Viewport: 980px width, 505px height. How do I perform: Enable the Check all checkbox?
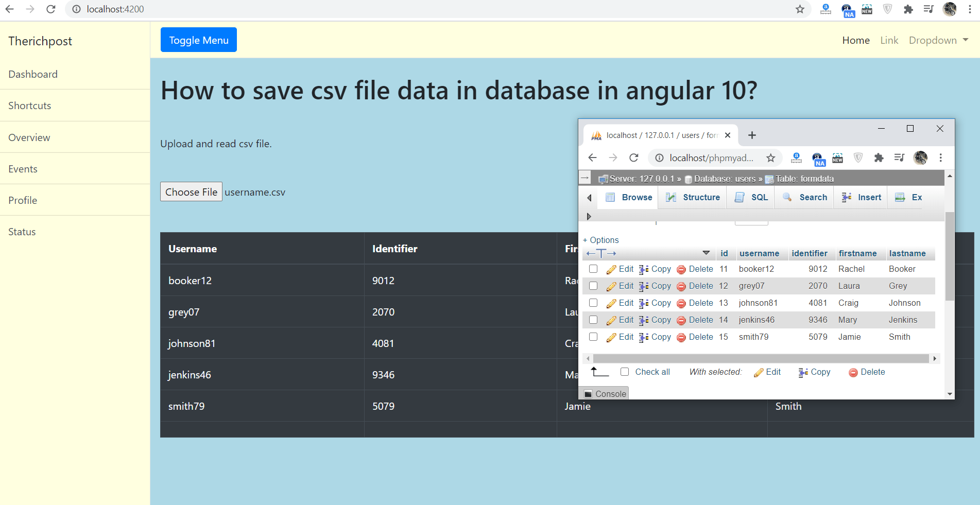(x=624, y=372)
